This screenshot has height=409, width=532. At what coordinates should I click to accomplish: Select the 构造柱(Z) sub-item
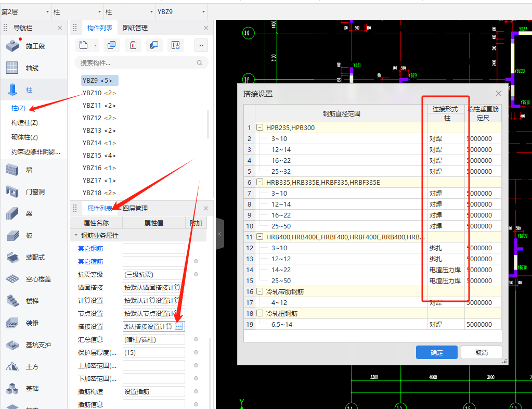(x=24, y=122)
